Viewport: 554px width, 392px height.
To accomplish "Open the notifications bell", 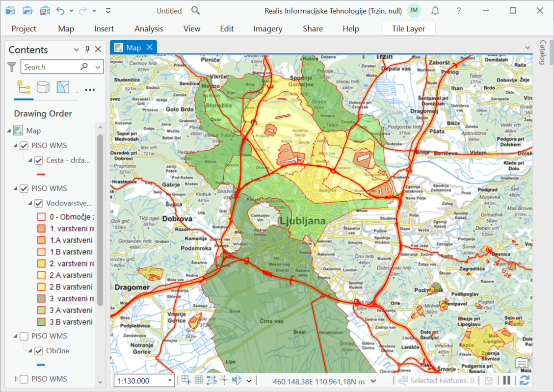I will click(435, 10).
